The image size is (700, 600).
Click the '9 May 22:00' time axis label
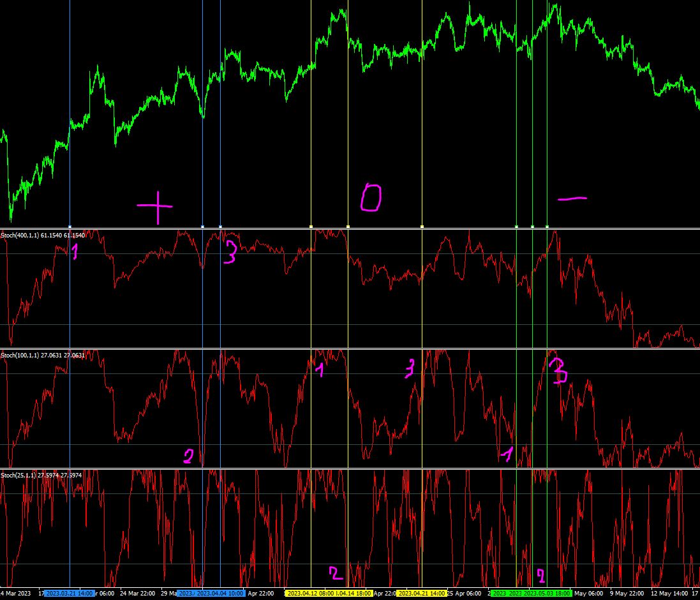[x=628, y=594]
